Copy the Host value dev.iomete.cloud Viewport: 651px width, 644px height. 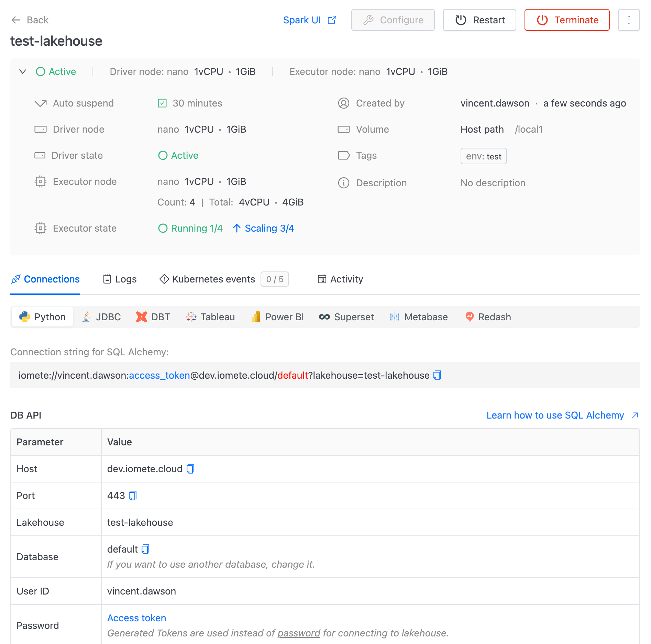[190, 469]
